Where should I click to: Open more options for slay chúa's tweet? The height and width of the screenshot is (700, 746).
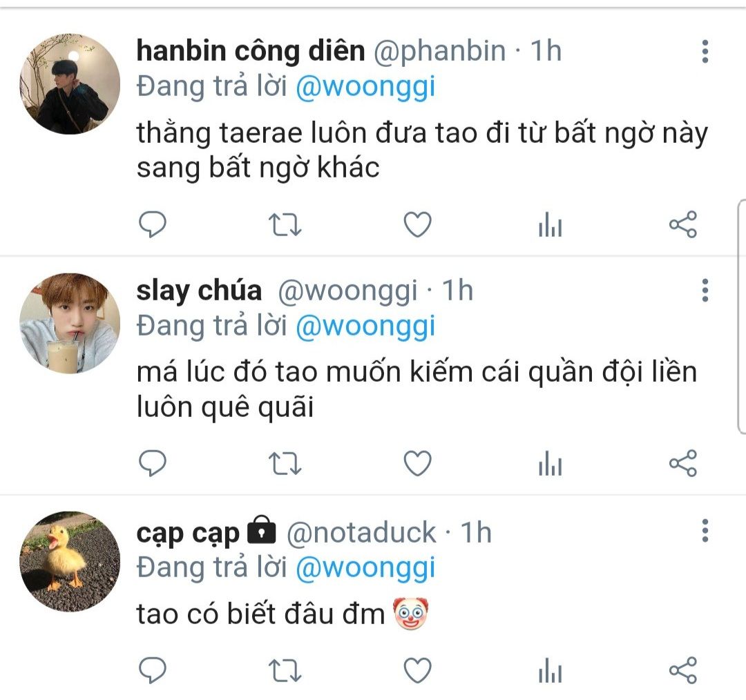click(705, 290)
